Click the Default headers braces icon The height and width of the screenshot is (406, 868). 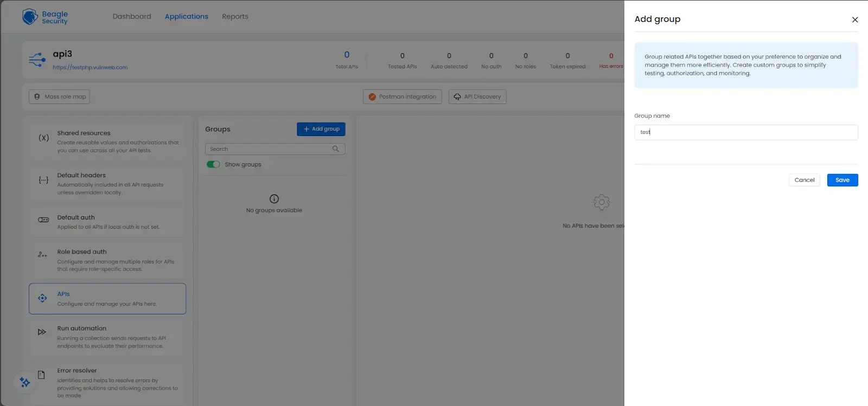coord(43,180)
